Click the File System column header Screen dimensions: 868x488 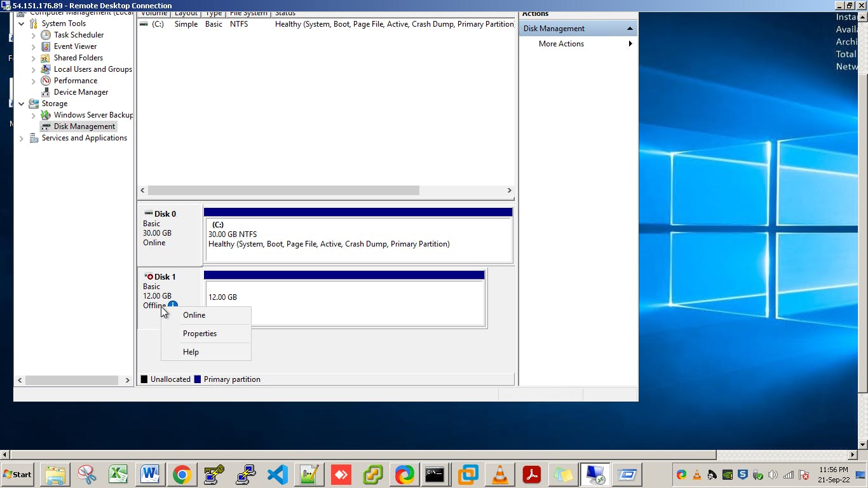248,13
